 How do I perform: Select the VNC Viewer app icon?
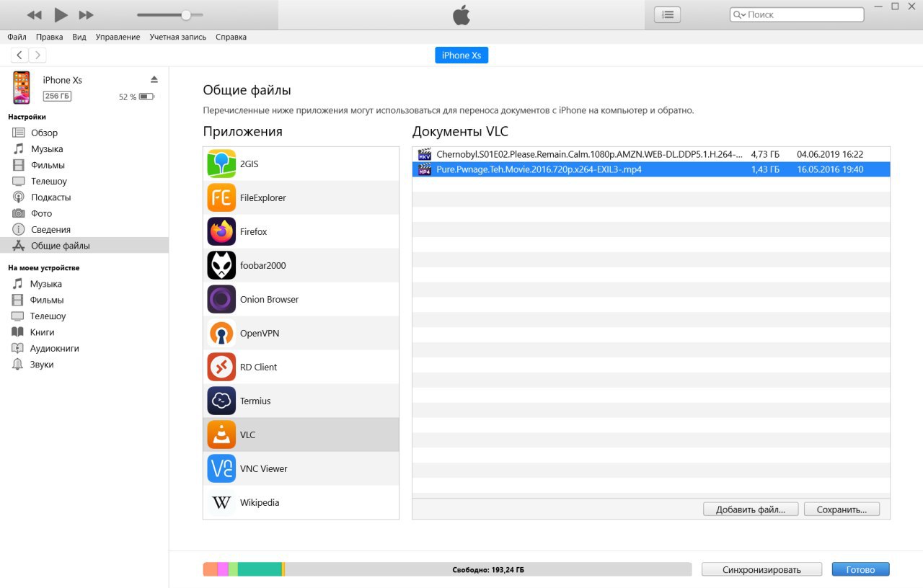pyautogui.click(x=221, y=468)
